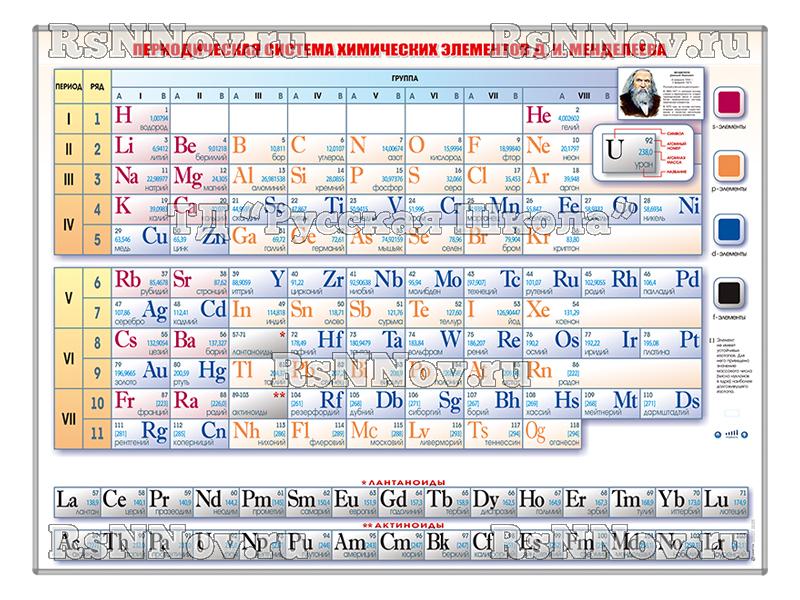Select the gold Au cell
The image size is (800, 600).
pos(141,373)
